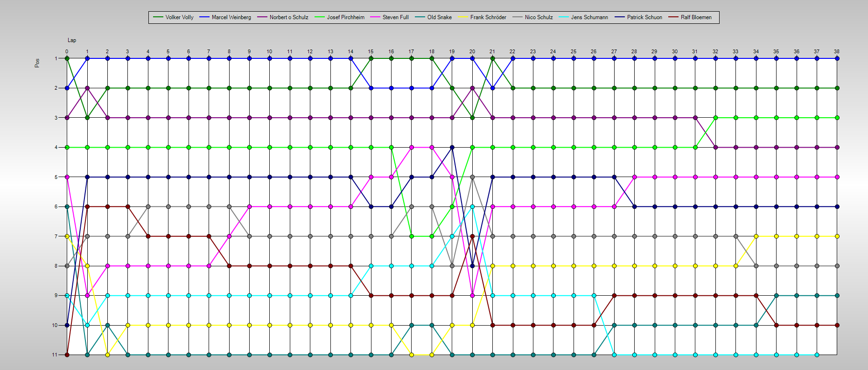The image size is (868, 370).
Task: Select navy marker at lap 15, position 6
Action: tap(371, 206)
